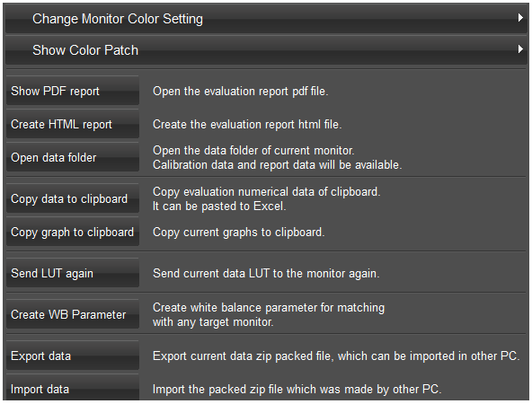Click the Import data button
532x404 pixels.
pos(73,389)
